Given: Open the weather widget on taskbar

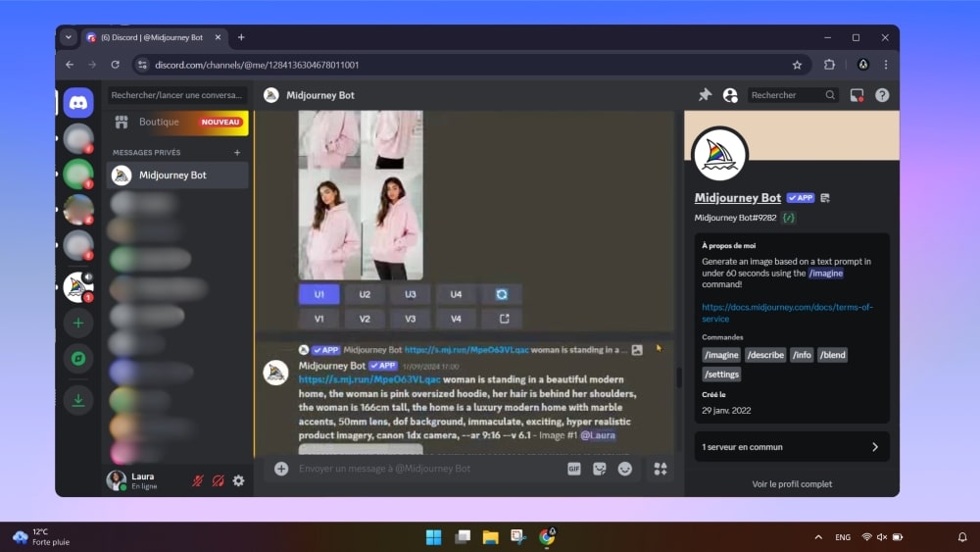Looking at the screenshot, I should [41, 537].
